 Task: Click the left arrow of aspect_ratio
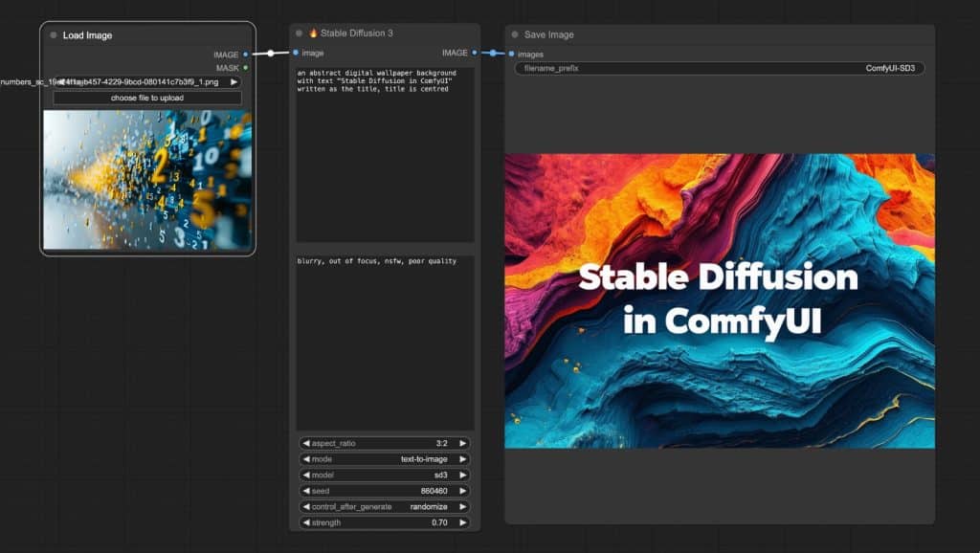[306, 443]
